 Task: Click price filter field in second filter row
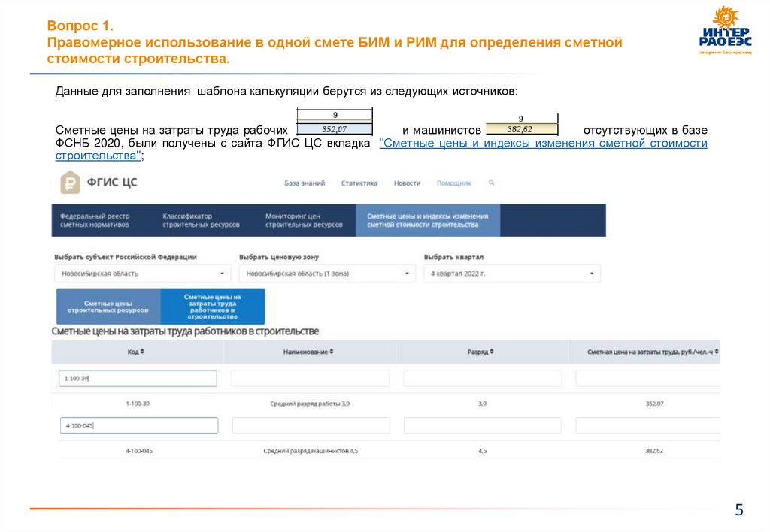coord(647,425)
